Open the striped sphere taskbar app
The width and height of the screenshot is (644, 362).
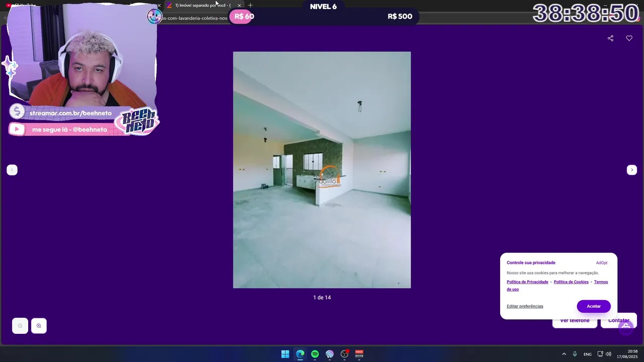(330, 354)
